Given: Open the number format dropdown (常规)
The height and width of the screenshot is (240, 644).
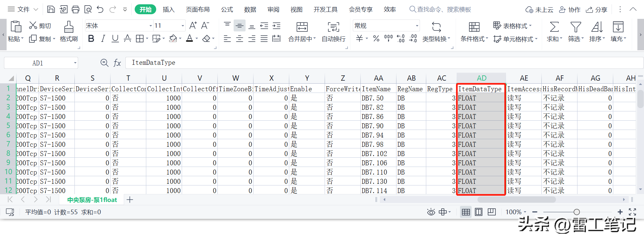Looking at the screenshot, I should (x=417, y=26).
